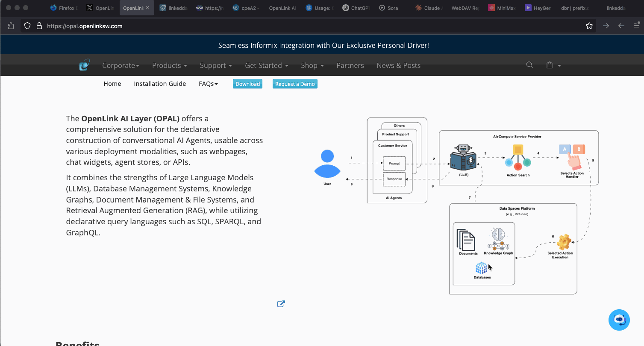The width and height of the screenshot is (644, 346).
Task: Click the Request a Demo button
Action: coord(295,84)
